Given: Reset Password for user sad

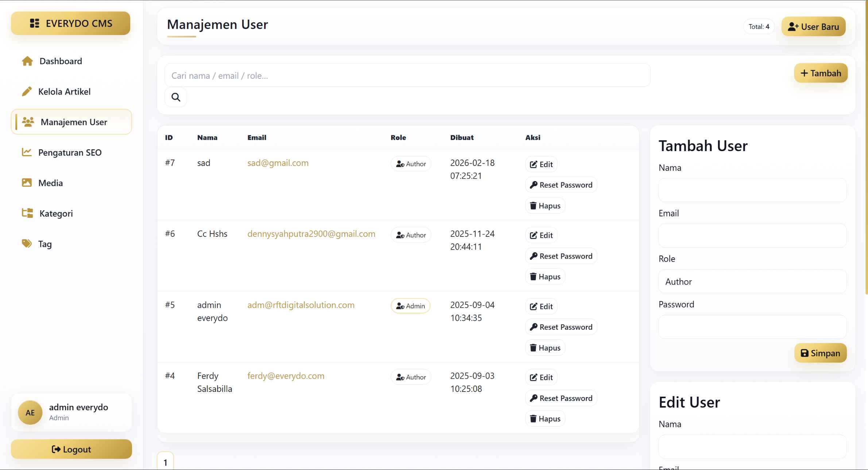Looking at the screenshot, I should click(561, 185).
